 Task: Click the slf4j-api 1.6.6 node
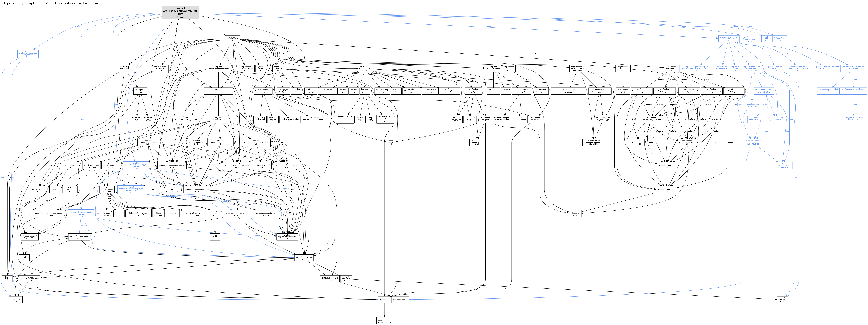782,299
